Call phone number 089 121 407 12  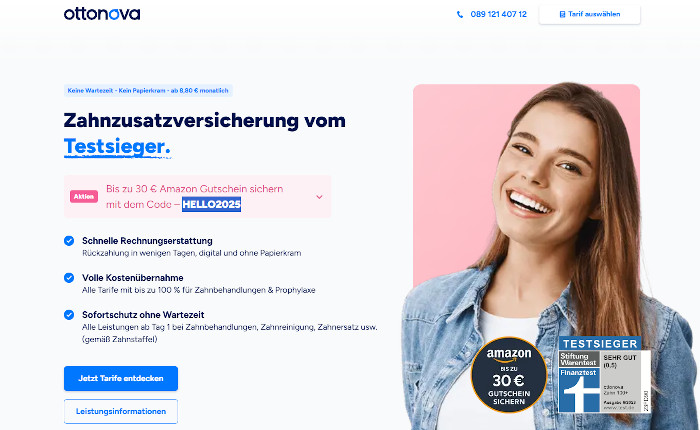[498, 14]
